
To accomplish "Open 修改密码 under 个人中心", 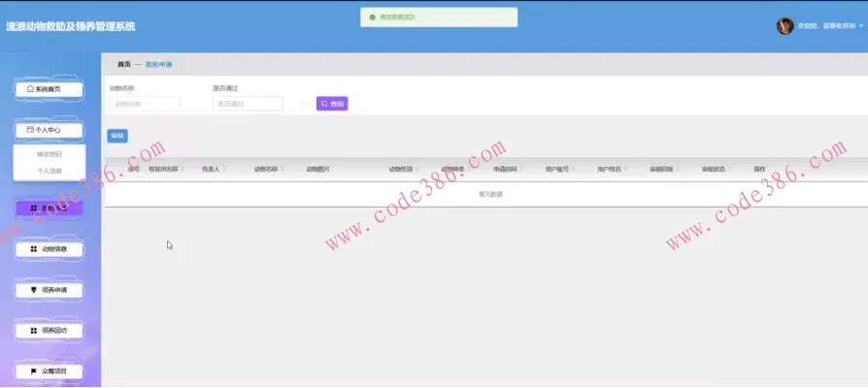I will point(50,154).
